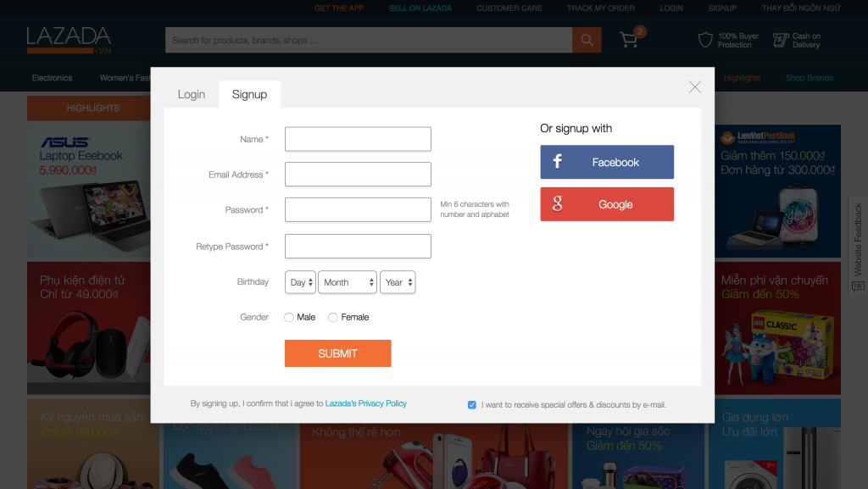Click the orange search magnifier icon
The image size is (868, 489).
click(587, 40)
